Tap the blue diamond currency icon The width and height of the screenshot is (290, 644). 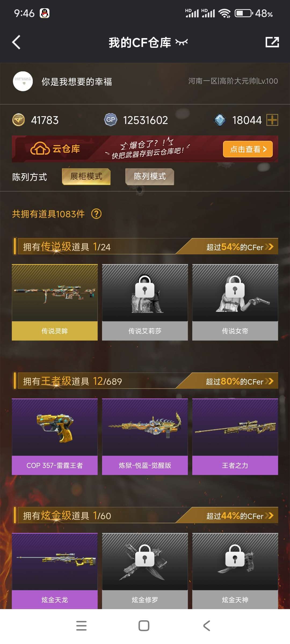coord(220,120)
